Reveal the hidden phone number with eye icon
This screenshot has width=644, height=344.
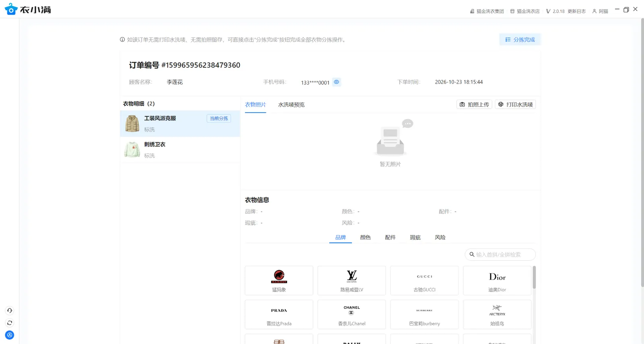coord(336,82)
